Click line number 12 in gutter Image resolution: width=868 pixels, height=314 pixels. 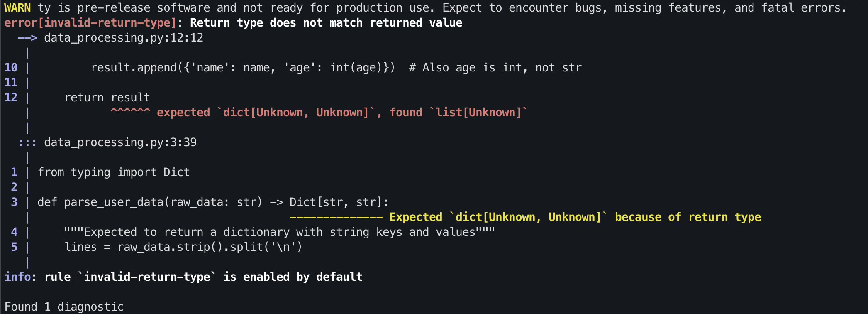[11, 98]
